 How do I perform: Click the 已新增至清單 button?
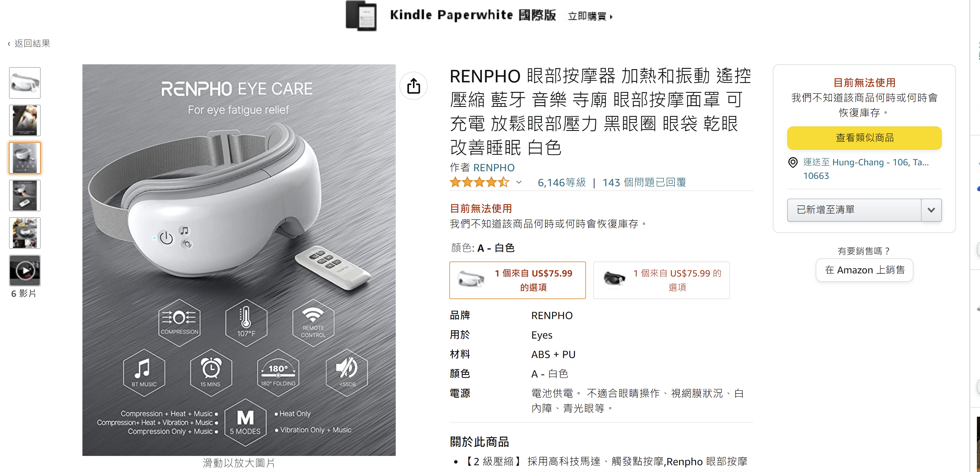point(854,210)
